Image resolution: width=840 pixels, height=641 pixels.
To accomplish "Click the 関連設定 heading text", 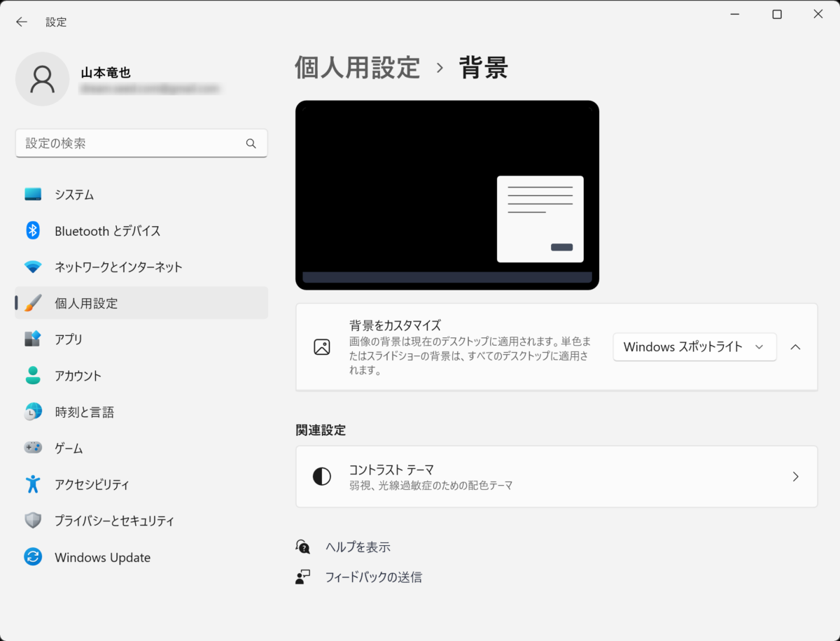I will click(x=321, y=430).
